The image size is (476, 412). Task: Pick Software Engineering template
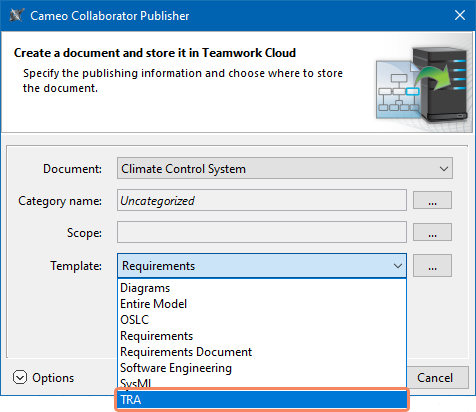(x=262, y=368)
